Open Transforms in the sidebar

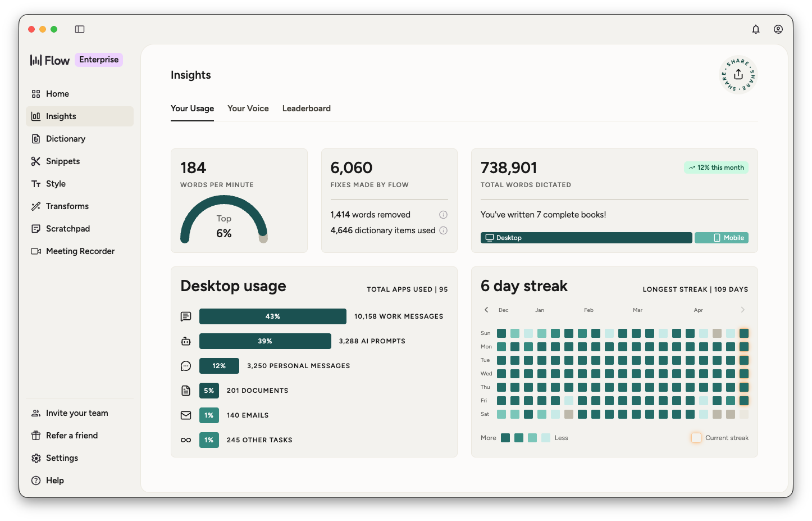click(80, 206)
